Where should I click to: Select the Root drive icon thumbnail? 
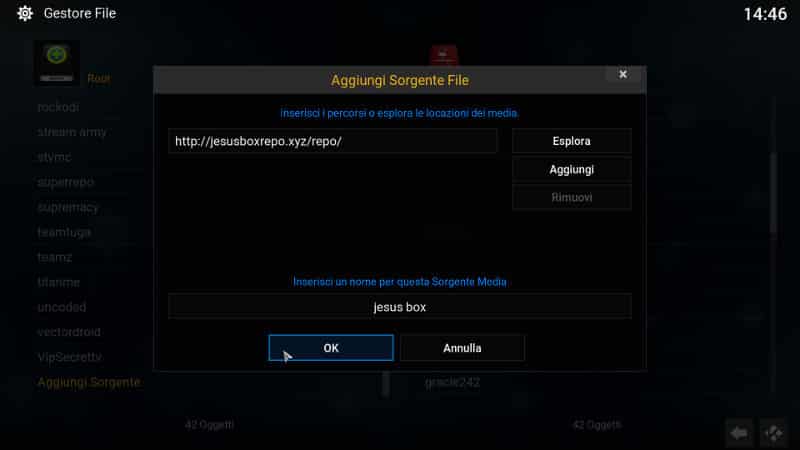tap(57, 63)
